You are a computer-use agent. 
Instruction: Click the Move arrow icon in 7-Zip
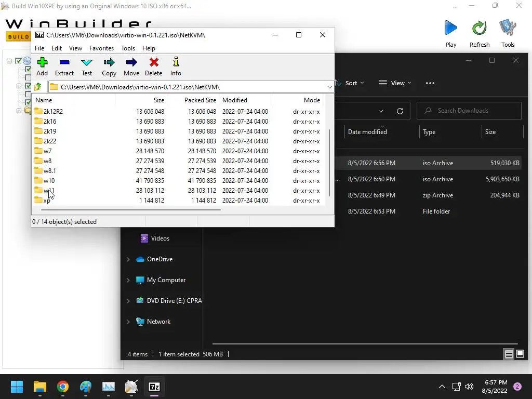131,62
